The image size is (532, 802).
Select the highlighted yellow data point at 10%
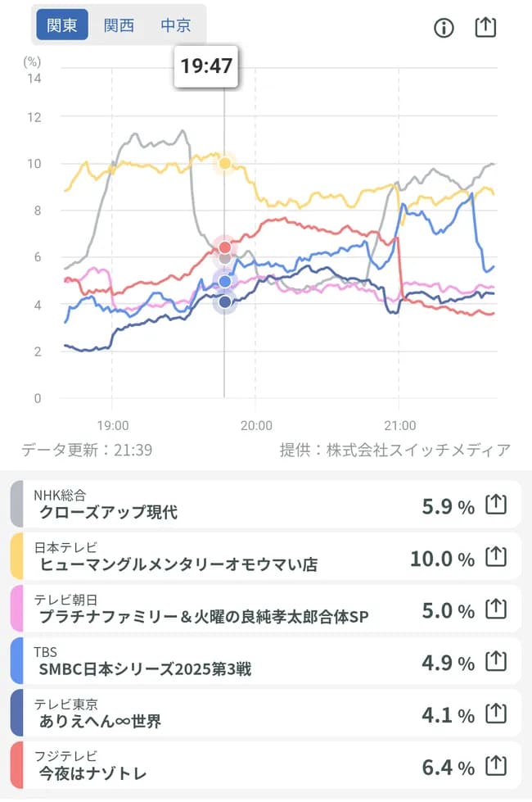point(223,163)
